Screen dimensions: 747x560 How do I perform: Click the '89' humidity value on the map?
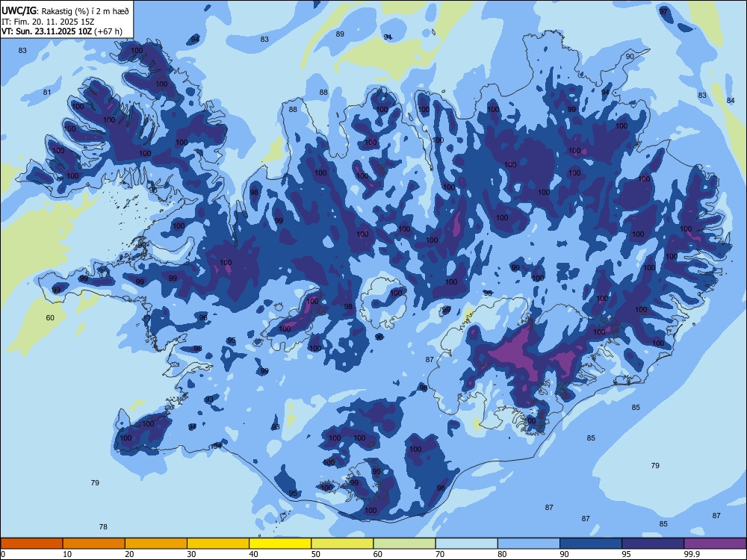point(340,34)
